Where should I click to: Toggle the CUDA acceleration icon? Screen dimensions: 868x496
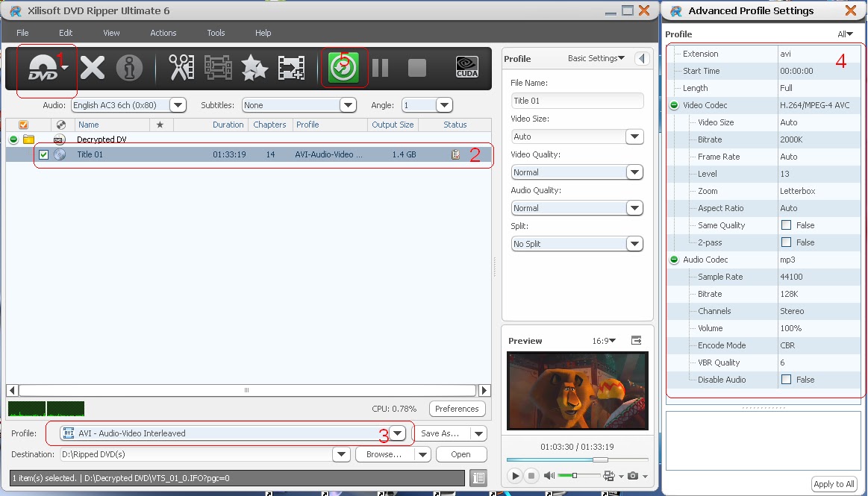(x=466, y=67)
